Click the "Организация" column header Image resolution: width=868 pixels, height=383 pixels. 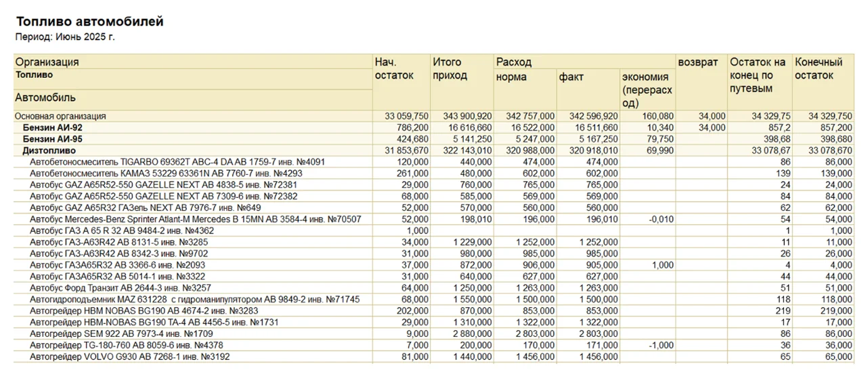point(47,62)
